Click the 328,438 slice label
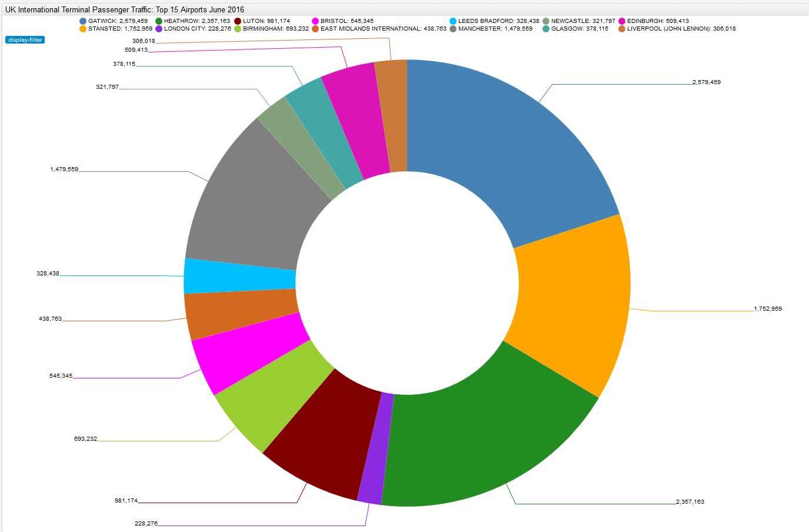This screenshot has width=809, height=532. pyautogui.click(x=48, y=274)
